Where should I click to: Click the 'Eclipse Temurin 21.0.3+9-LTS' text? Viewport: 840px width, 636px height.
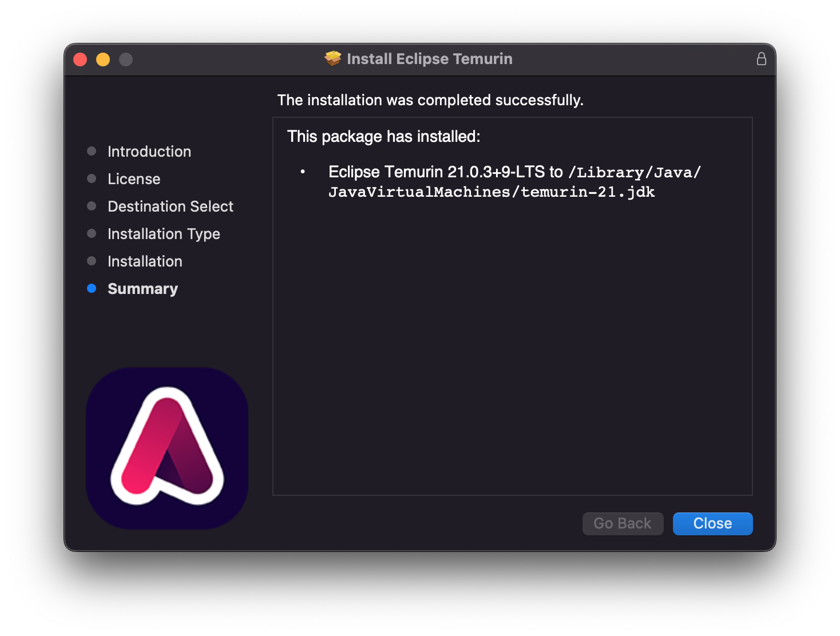point(437,172)
